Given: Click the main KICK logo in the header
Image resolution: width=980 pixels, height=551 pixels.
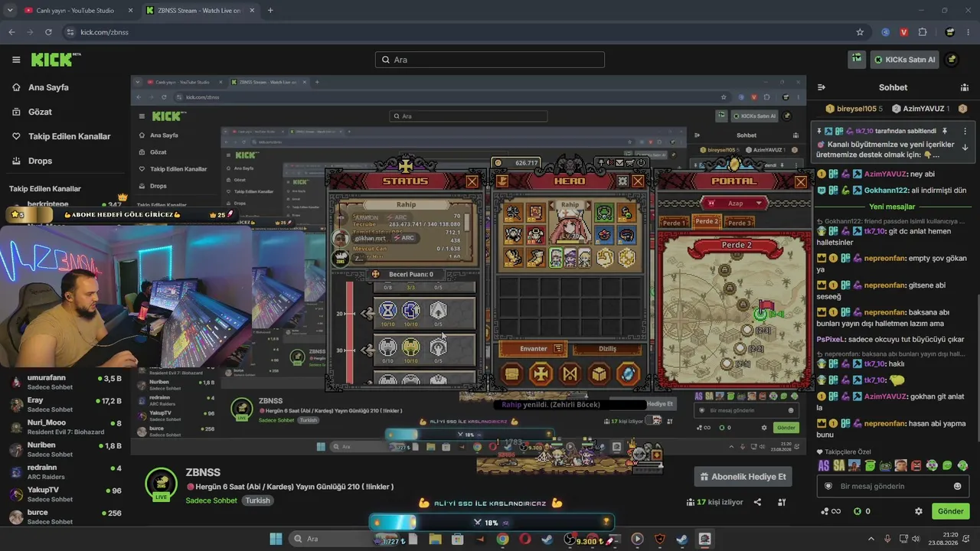Looking at the screenshot, I should coord(55,60).
